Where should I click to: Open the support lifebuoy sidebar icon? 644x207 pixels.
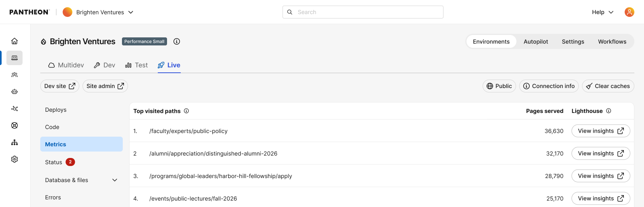(x=14, y=125)
